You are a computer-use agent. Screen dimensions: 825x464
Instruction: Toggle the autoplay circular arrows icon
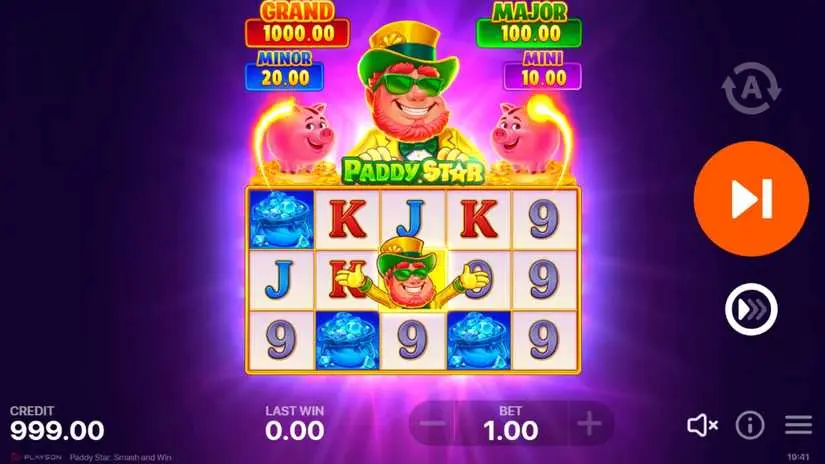[751, 88]
